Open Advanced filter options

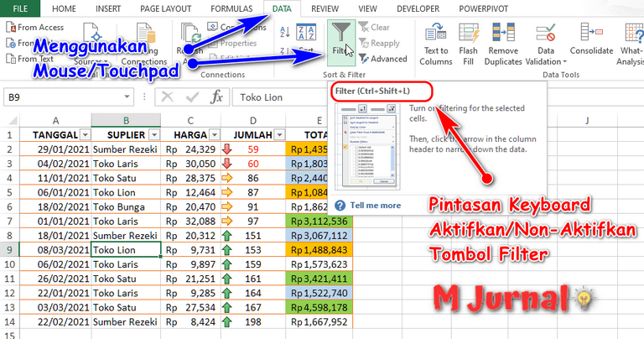382,59
